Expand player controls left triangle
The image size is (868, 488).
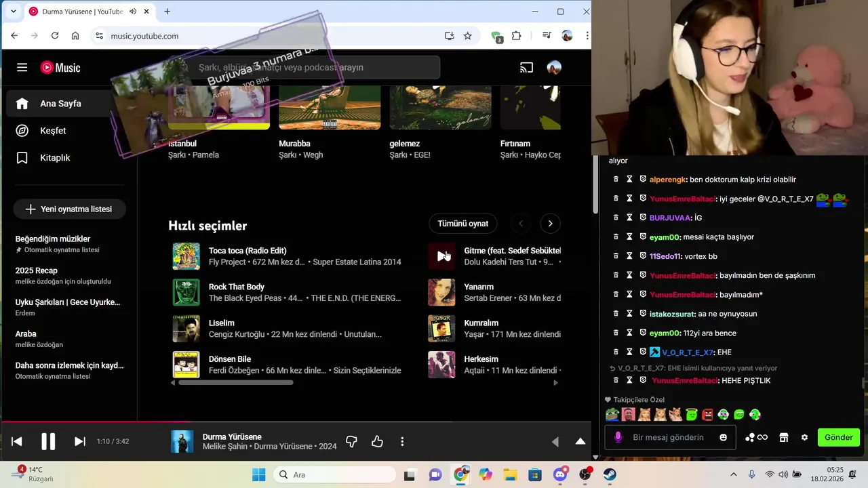[555, 442]
